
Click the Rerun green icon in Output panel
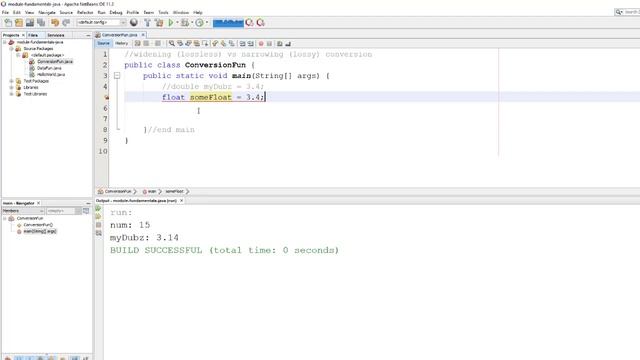point(98,209)
